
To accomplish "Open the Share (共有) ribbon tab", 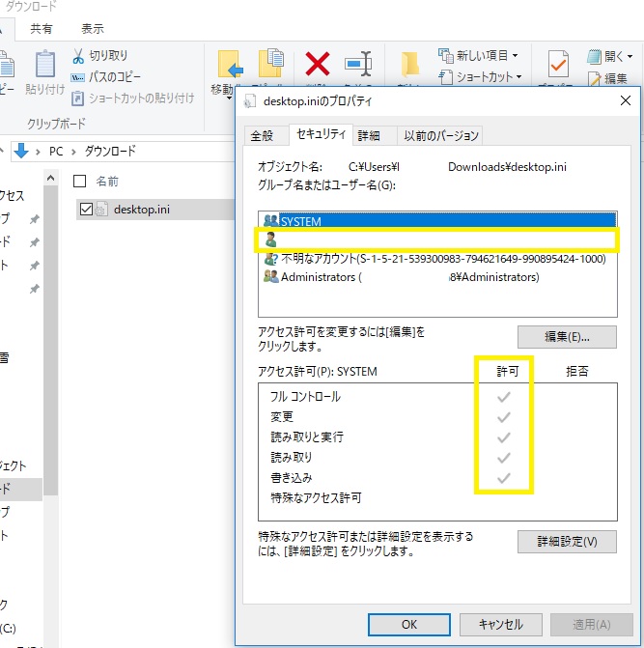I will point(42,29).
